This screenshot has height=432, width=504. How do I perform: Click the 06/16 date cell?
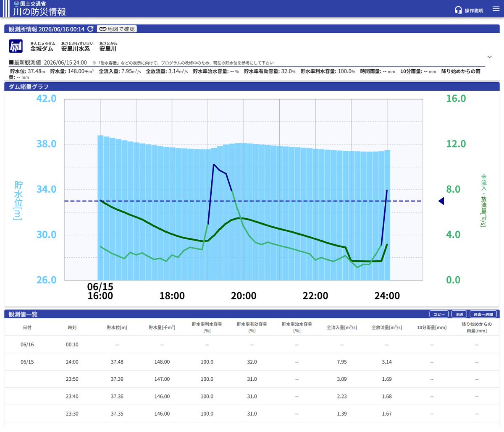[x=27, y=345]
